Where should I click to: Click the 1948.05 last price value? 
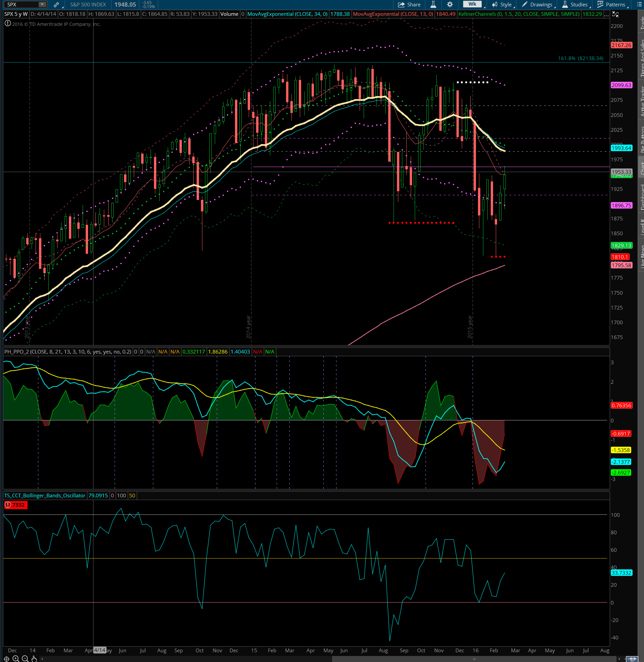[x=125, y=4]
